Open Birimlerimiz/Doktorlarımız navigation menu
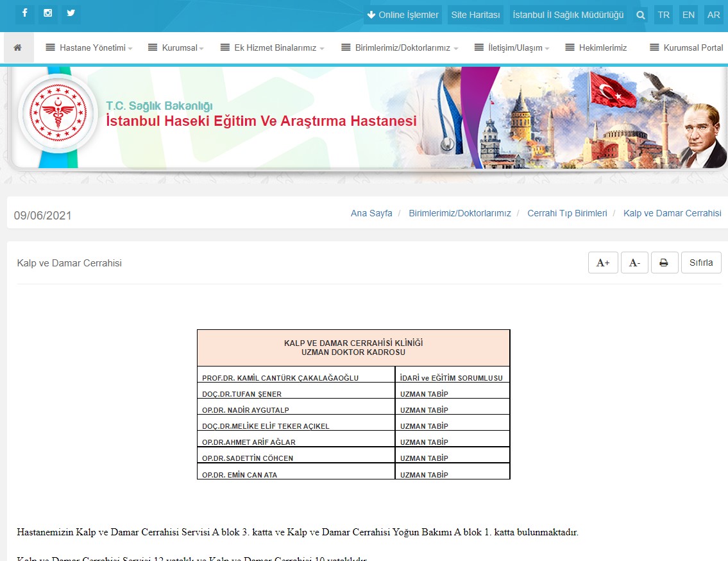Screen dimensions: 728x561 click(400, 48)
